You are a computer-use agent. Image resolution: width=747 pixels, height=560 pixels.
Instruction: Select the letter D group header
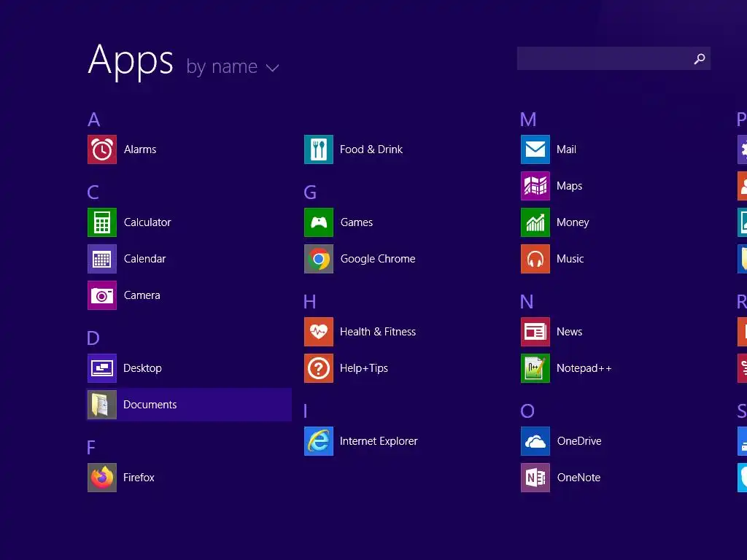(93, 338)
